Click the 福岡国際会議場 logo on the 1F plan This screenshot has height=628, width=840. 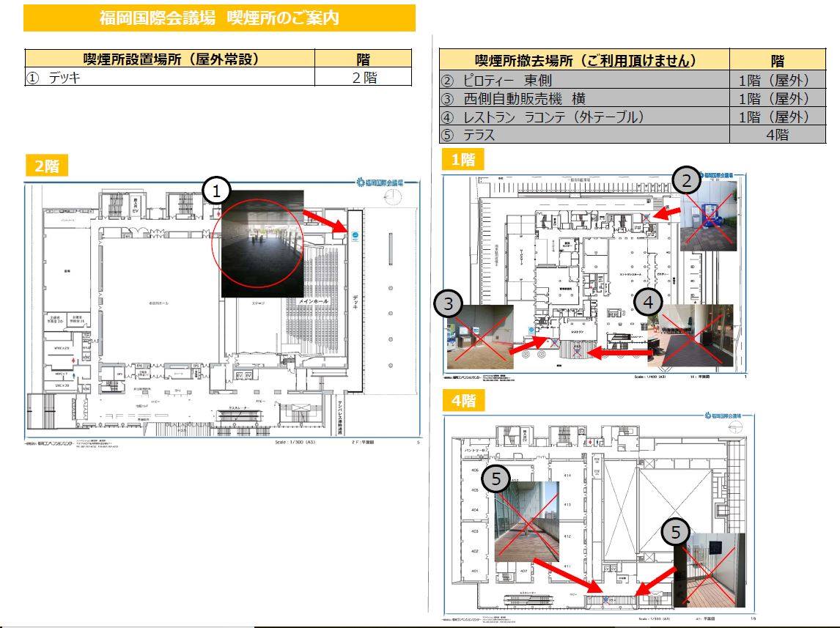(x=715, y=175)
